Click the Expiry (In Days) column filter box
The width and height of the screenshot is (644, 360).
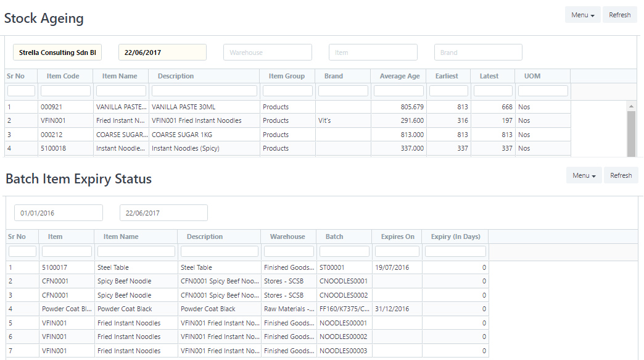tap(455, 251)
